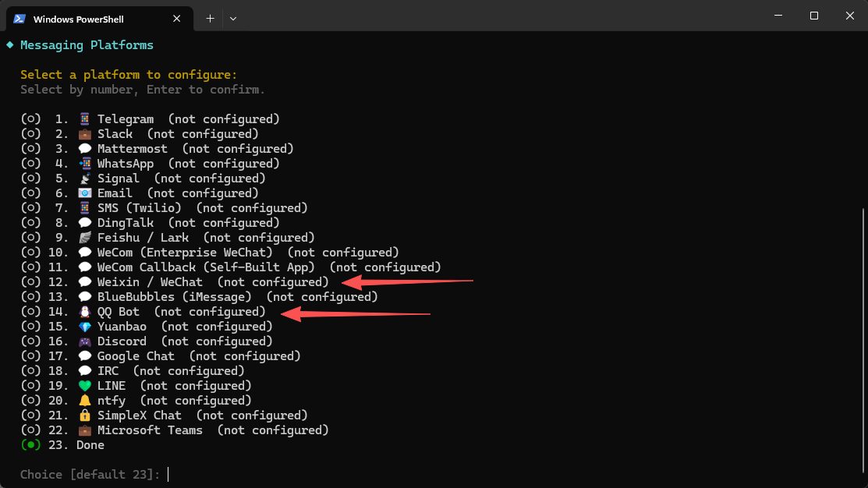Screen dimensions: 868x488
Task: Click the BlueBubbles speech bubble icon
Action: click(x=85, y=297)
